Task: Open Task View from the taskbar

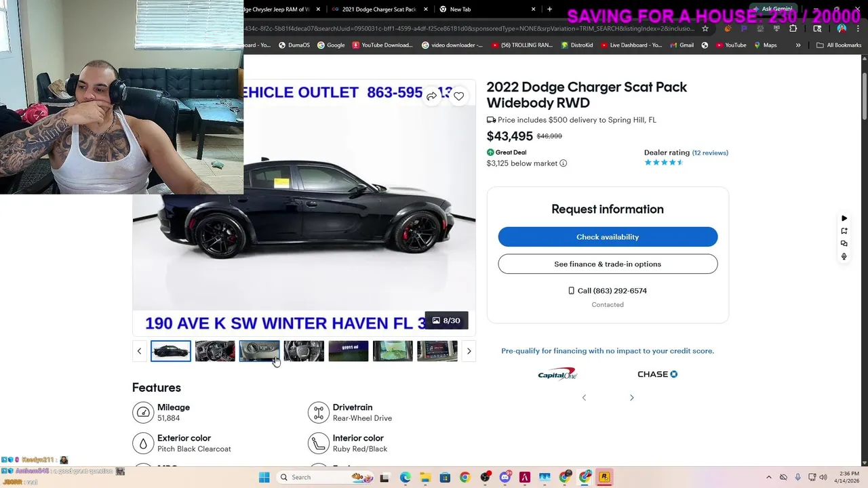Action: [x=384, y=477]
